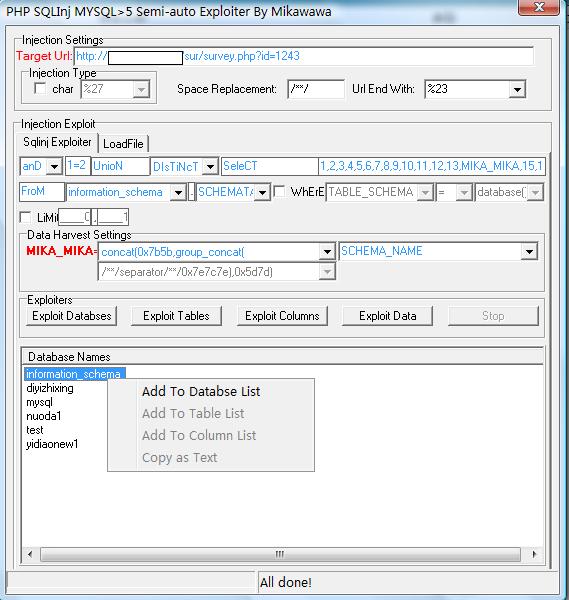Click the horizontal scrollbar thumb

pos(280,554)
